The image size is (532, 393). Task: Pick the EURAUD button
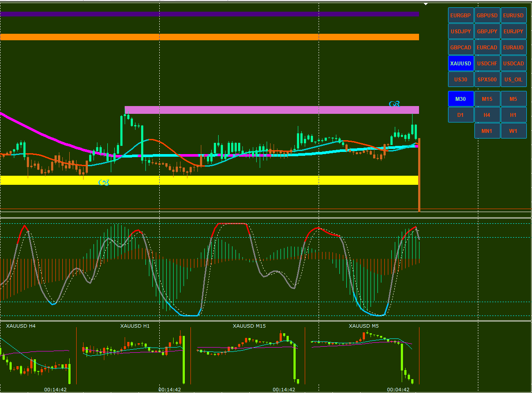[x=513, y=47]
